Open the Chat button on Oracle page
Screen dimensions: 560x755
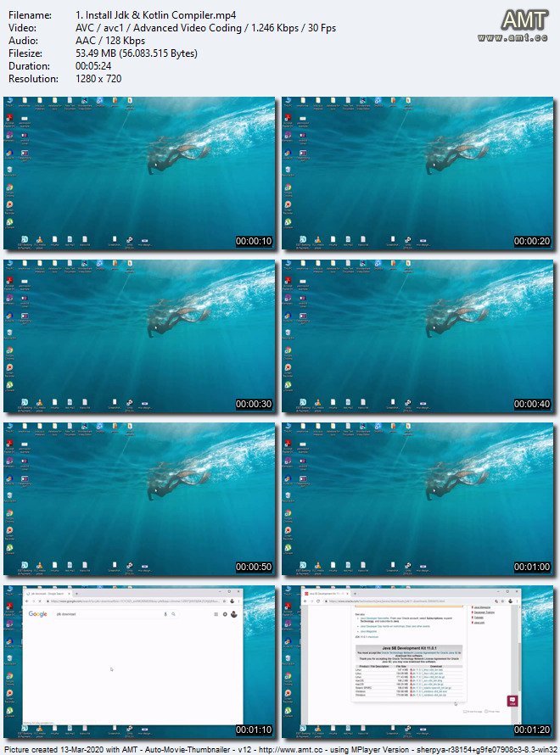(x=512, y=701)
